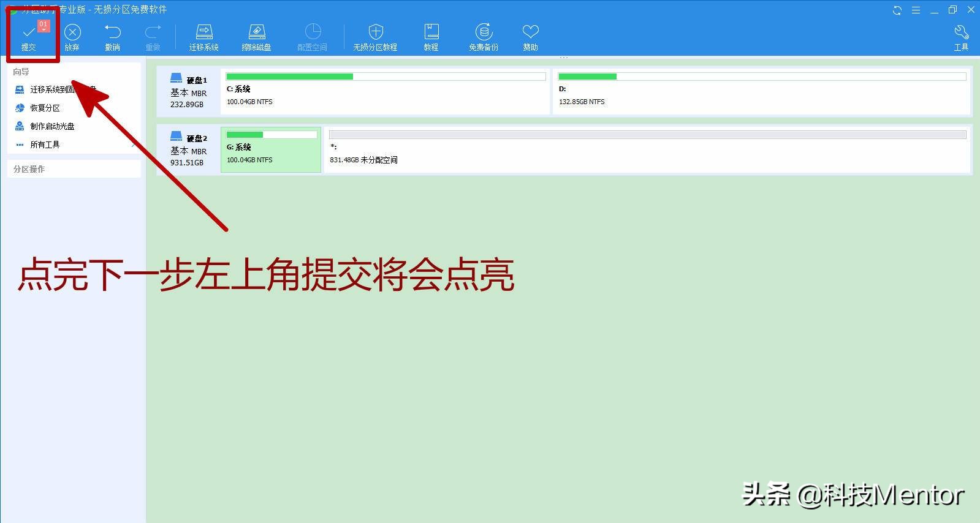Close the partition assistant window
Screen dimensions: 980x523
click(x=971, y=10)
